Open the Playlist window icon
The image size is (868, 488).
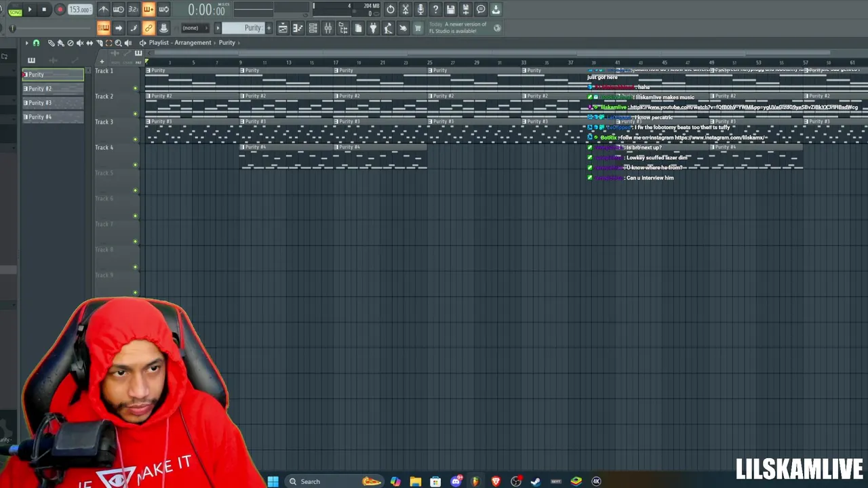[283, 28]
